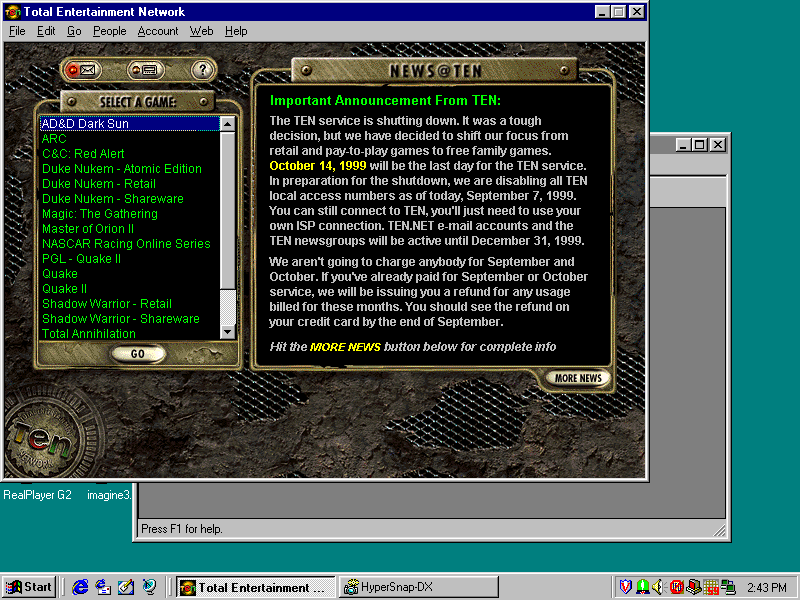The height and width of the screenshot is (600, 800).
Task: Select Shadow Warrior - Retail
Action: [x=130, y=304]
